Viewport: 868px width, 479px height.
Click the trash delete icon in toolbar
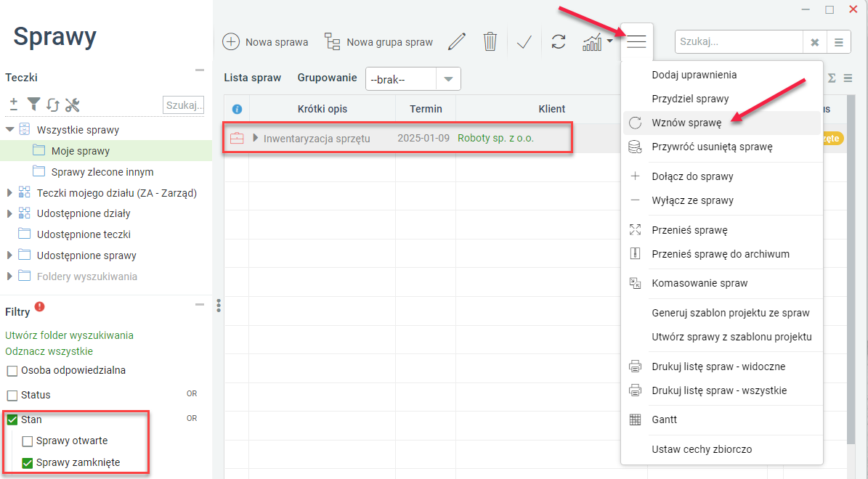coord(490,41)
